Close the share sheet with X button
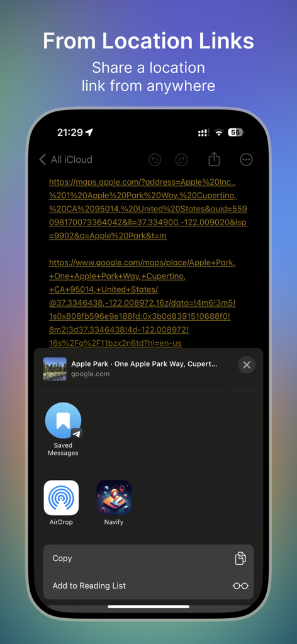Viewport: 297px width, 644px height. [x=247, y=365]
